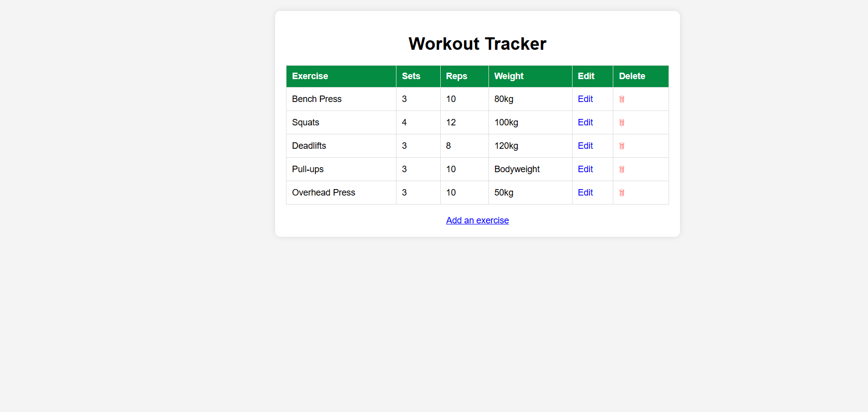Select the Squats exercise name
The height and width of the screenshot is (412, 868).
click(305, 122)
